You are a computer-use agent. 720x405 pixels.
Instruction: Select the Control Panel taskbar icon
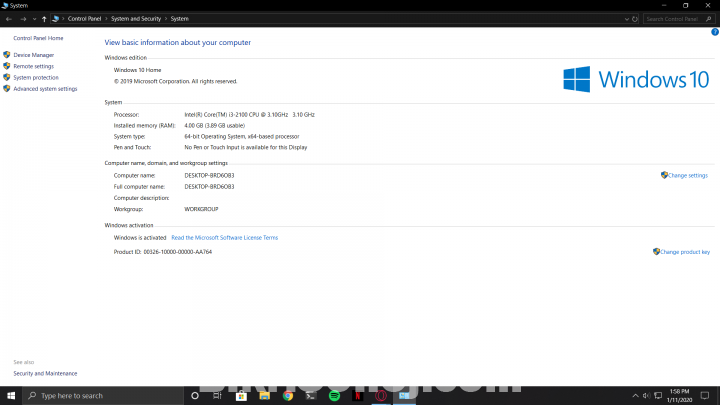(404, 395)
